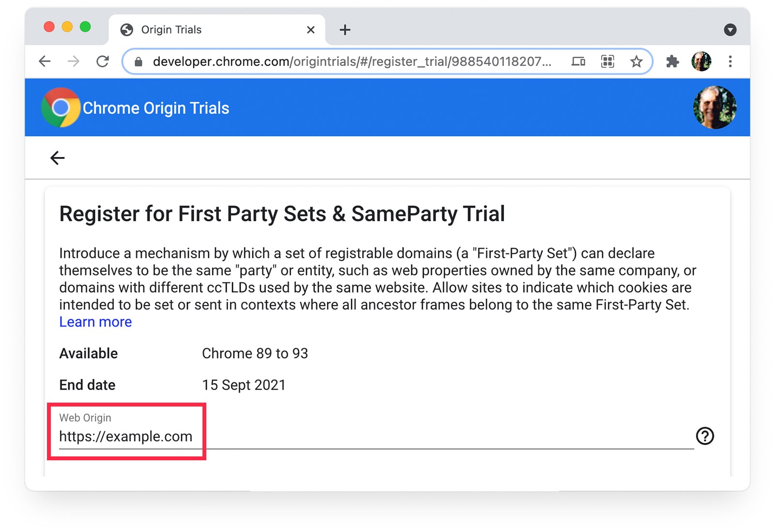Click the Chrome logo in blue header
Viewport: 775px width, 532px height.
pos(61,108)
